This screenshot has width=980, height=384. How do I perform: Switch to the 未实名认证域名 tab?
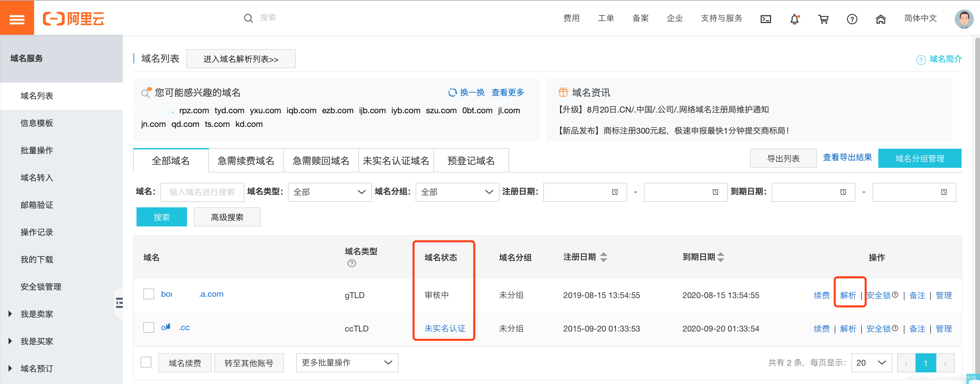pyautogui.click(x=396, y=160)
